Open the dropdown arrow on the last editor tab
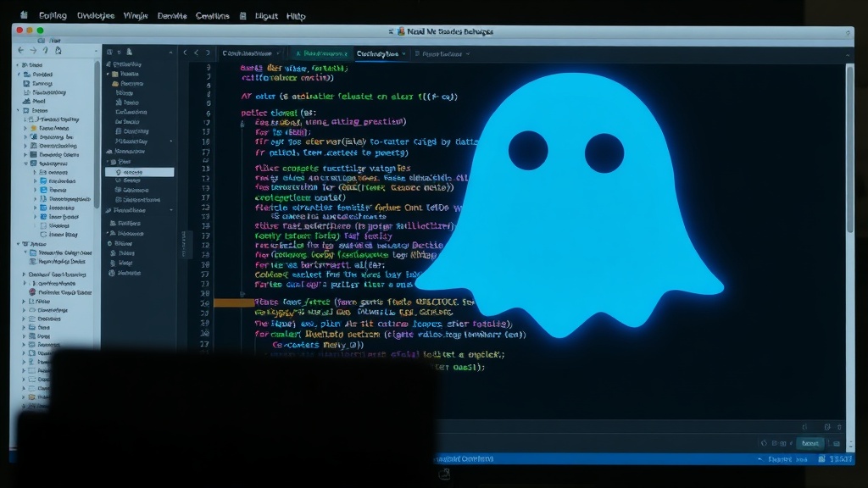Image resolution: width=868 pixels, height=488 pixels. click(468, 54)
